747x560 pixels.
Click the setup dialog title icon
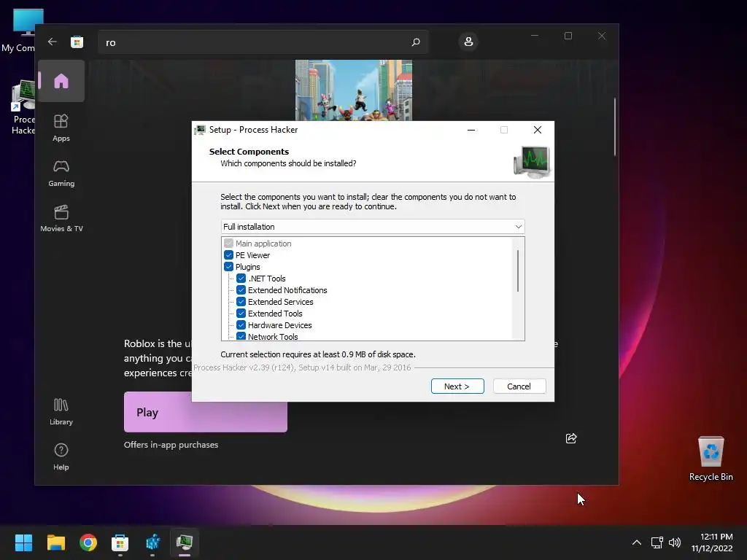pos(200,130)
